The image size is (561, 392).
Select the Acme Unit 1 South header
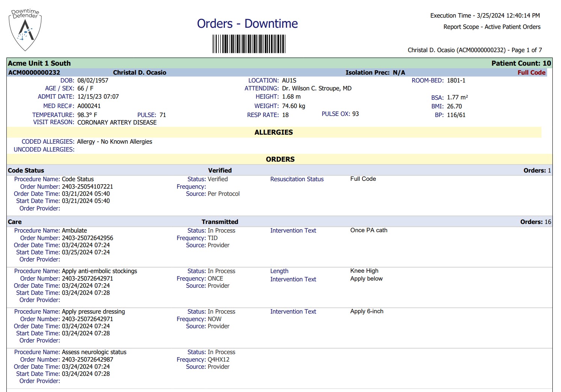39,63
